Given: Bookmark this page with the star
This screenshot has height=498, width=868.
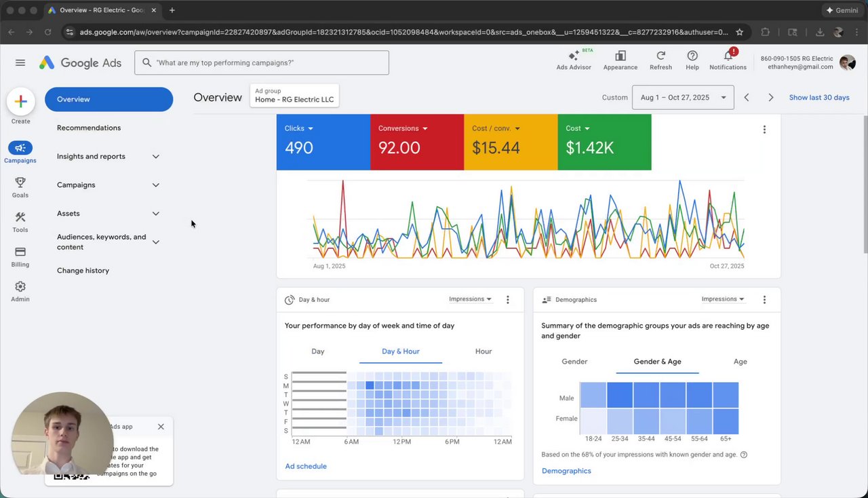Looking at the screenshot, I should tap(739, 32).
